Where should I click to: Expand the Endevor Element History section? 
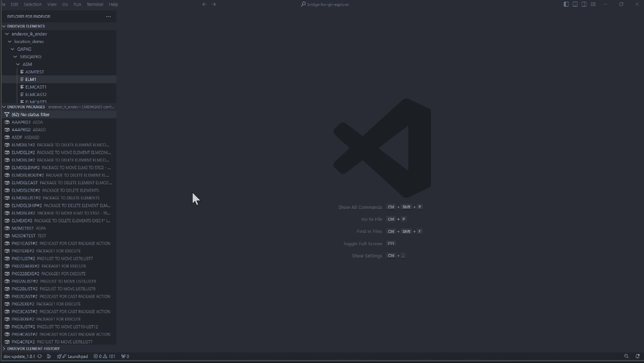click(x=4, y=348)
